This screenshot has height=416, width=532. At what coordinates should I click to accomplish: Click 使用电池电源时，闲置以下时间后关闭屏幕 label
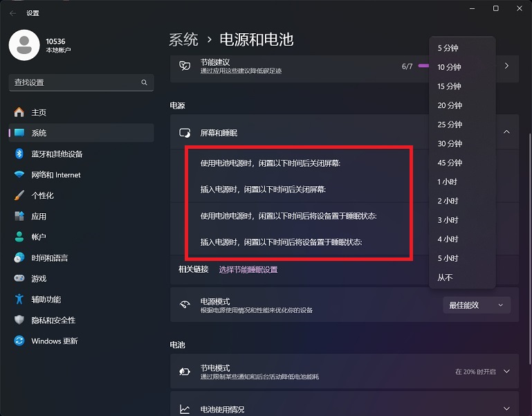click(270, 163)
